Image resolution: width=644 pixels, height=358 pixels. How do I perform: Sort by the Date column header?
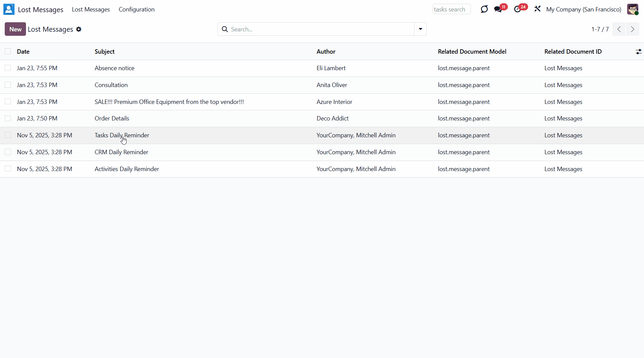tap(23, 52)
